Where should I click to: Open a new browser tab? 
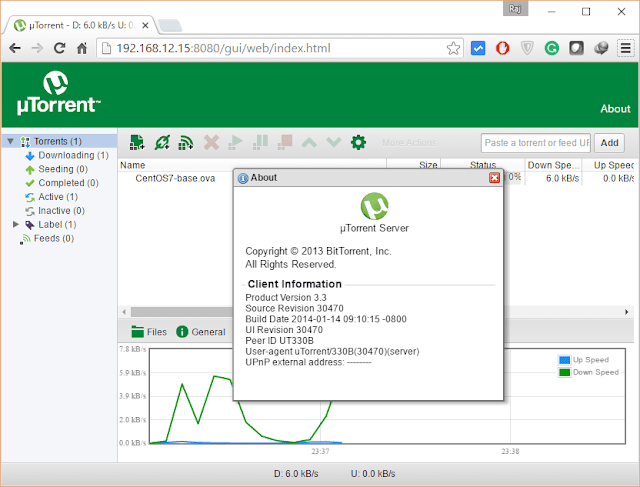click(x=170, y=25)
